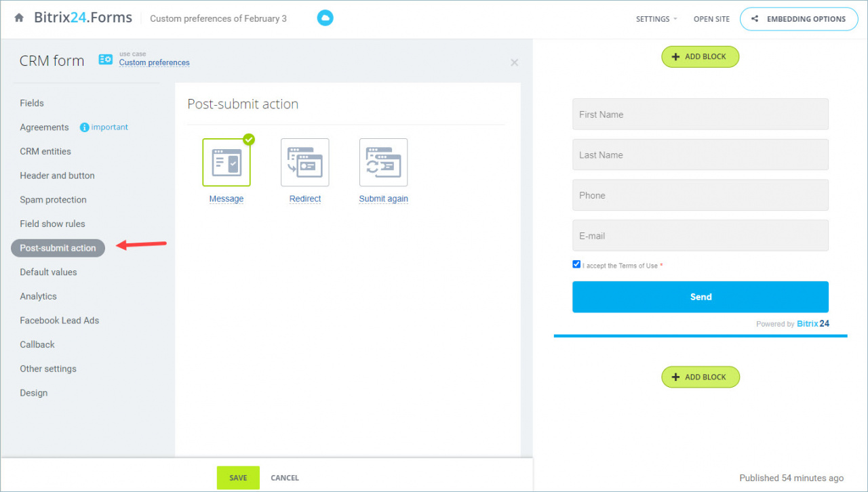Open the Callback section
This screenshot has height=492, width=868.
(x=37, y=344)
